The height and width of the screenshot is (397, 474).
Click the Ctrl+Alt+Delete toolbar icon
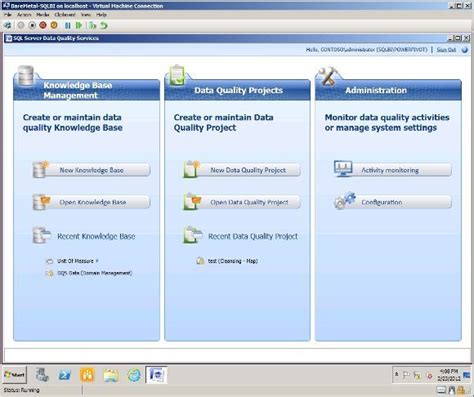(x=7, y=25)
